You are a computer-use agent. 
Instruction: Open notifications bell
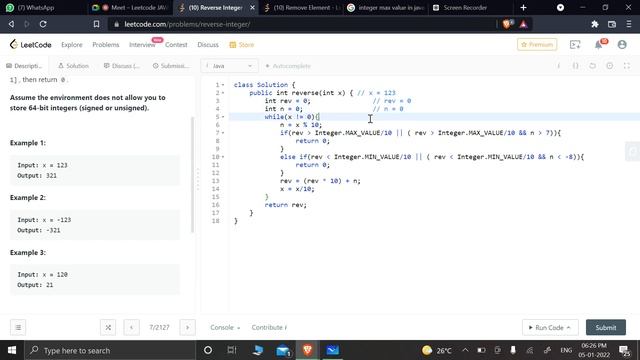click(599, 44)
